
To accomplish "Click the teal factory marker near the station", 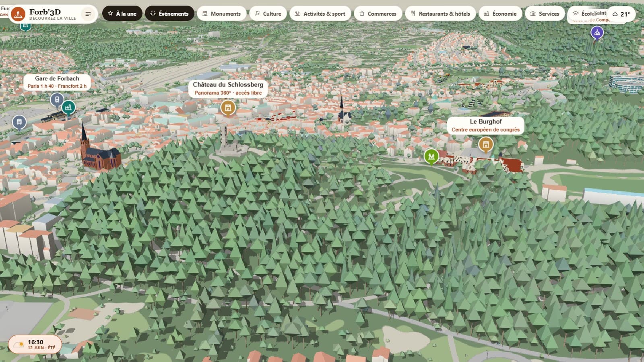I will [x=68, y=107].
